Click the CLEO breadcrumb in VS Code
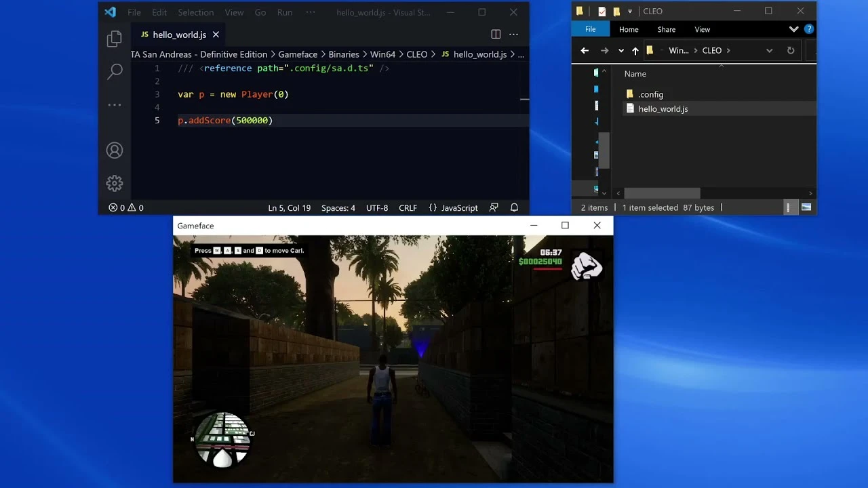 pyautogui.click(x=417, y=54)
